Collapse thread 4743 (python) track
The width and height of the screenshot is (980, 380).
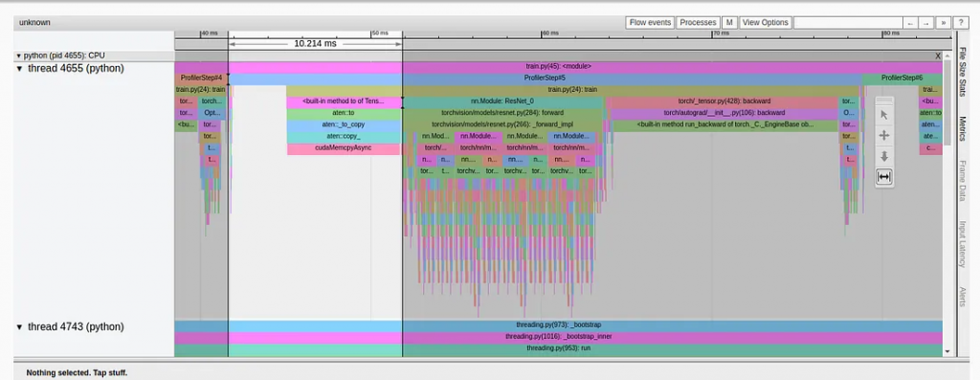[x=19, y=326]
